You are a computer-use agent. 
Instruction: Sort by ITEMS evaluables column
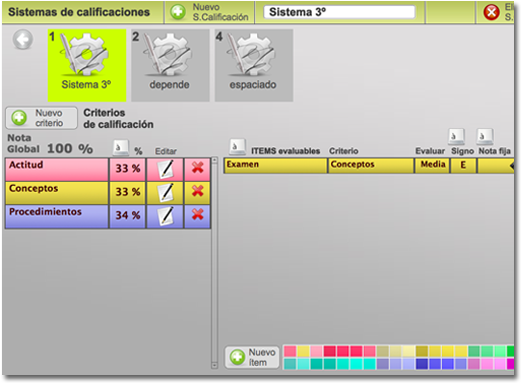pyautogui.click(x=237, y=147)
